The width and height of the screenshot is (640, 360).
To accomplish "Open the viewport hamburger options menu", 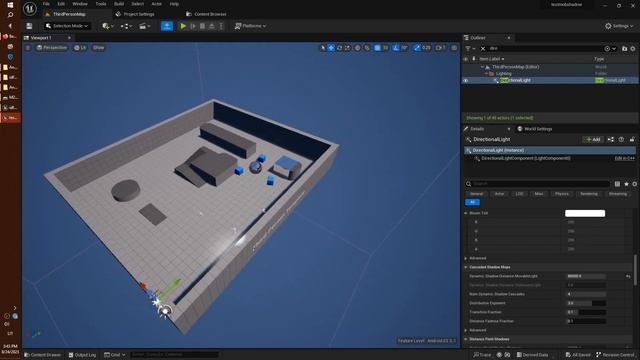I will click(x=28, y=48).
